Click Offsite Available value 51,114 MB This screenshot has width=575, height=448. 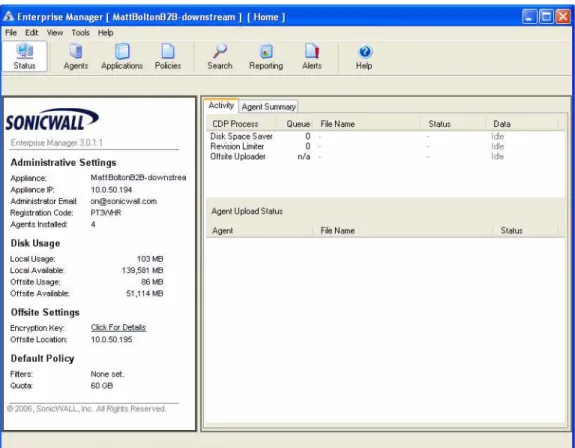144,293
